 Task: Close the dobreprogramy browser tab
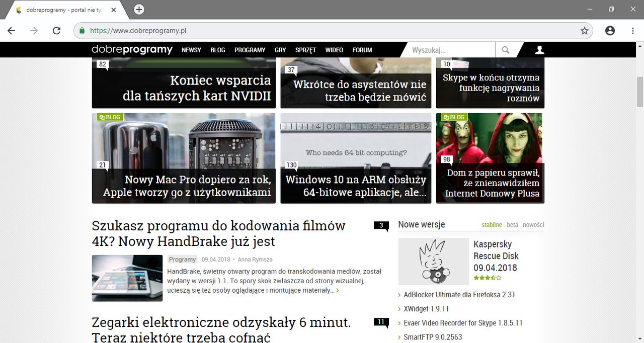pos(114,10)
